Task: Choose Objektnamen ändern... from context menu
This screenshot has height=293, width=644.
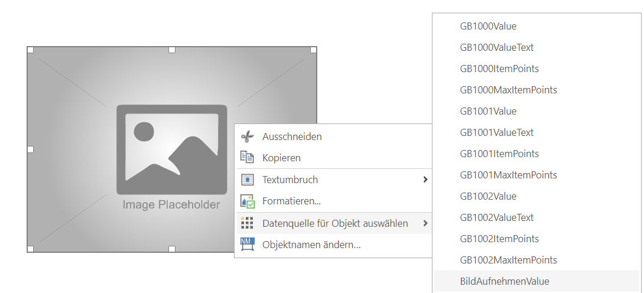Action: click(311, 245)
